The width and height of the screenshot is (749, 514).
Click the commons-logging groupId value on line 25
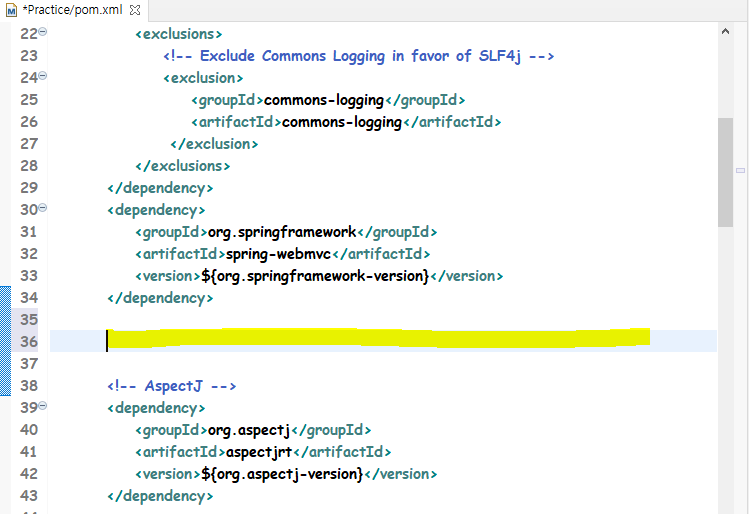tap(324, 100)
